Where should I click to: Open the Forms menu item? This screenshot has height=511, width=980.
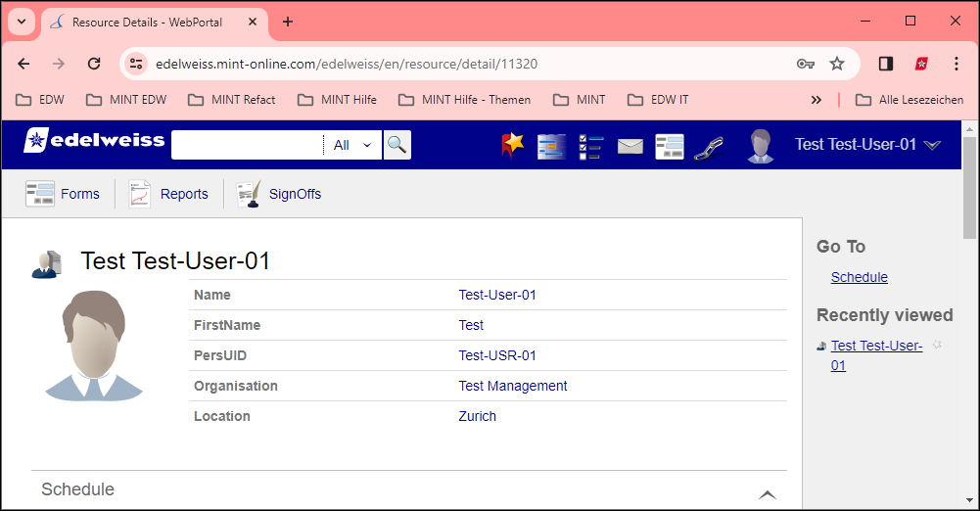[x=63, y=194]
